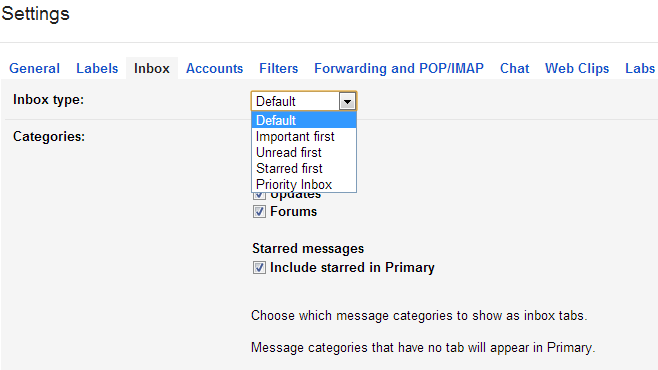658x370 pixels.
Task: Open the Filters tab
Action: [x=279, y=68]
